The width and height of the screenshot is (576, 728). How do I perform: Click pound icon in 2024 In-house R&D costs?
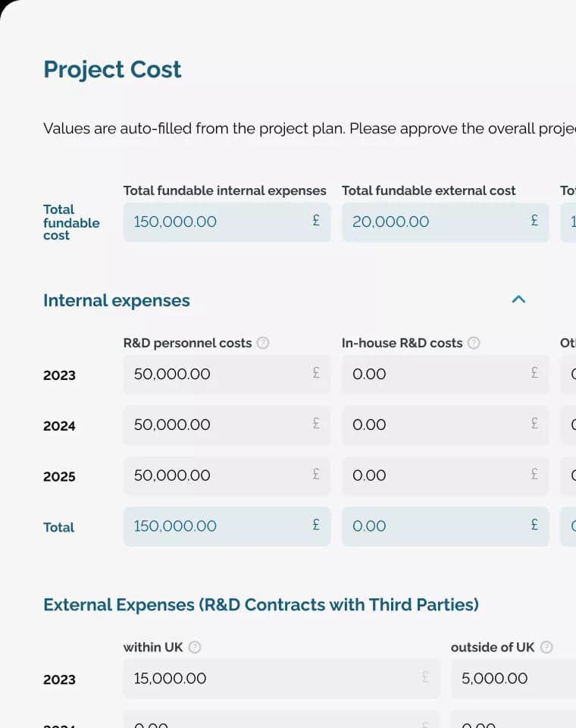(534, 423)
